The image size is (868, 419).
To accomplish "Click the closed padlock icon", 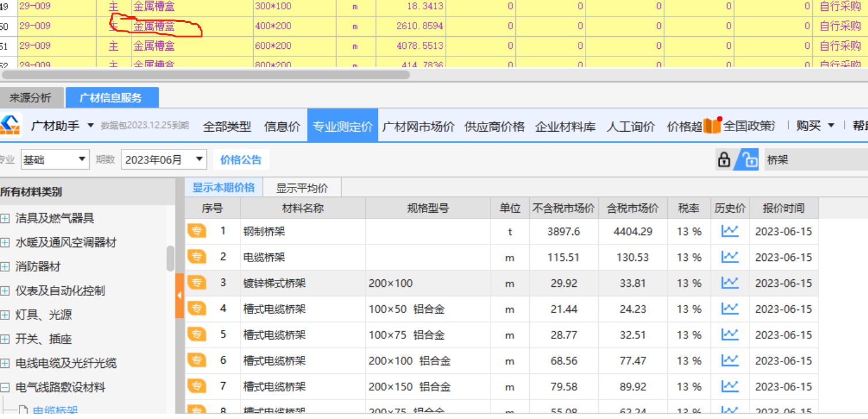I will (724, 160).
